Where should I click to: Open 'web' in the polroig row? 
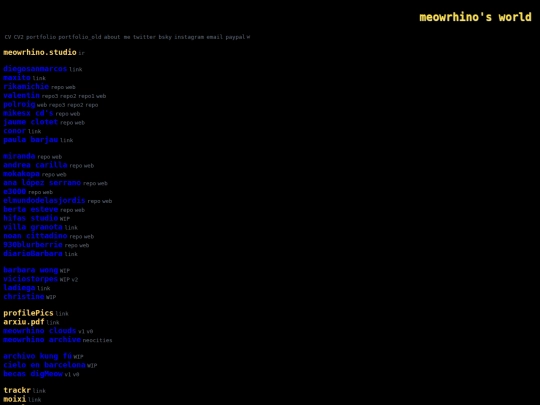pos(42,105)
